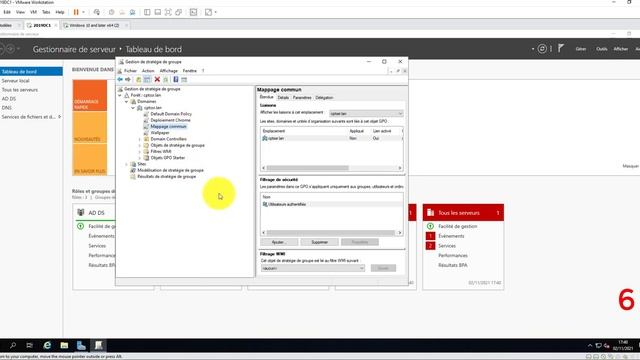
Task: Select Utilisateurs authentifiés in security filtering
Action: point(331,204)
